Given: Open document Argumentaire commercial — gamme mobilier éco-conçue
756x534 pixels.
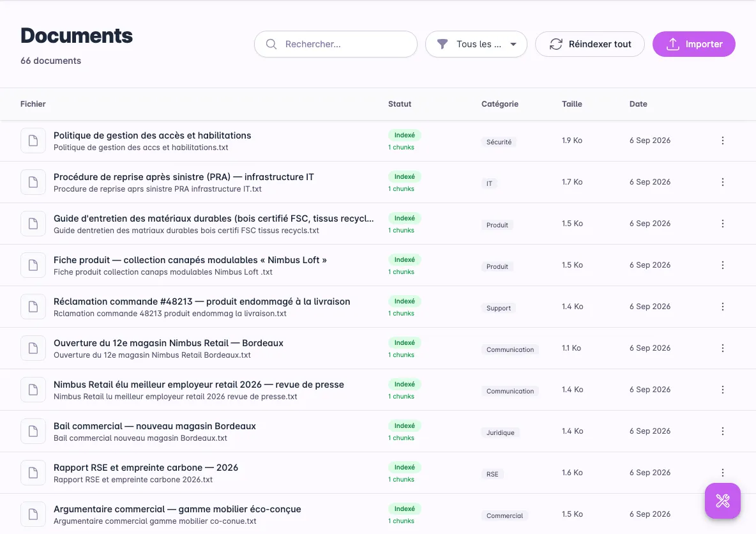Looking at the screenshot, I should pos(177,509).
